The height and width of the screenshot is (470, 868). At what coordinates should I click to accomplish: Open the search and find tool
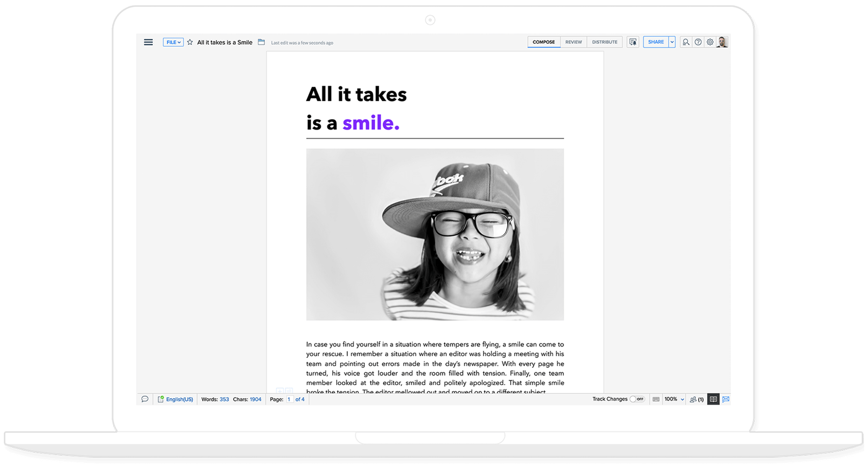[685, 42]
